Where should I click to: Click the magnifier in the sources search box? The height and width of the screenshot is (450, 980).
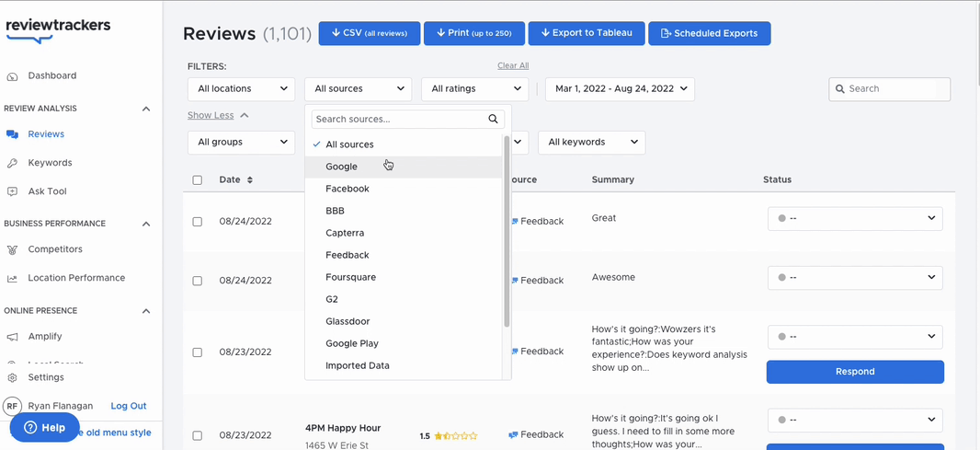coord(493,119)
